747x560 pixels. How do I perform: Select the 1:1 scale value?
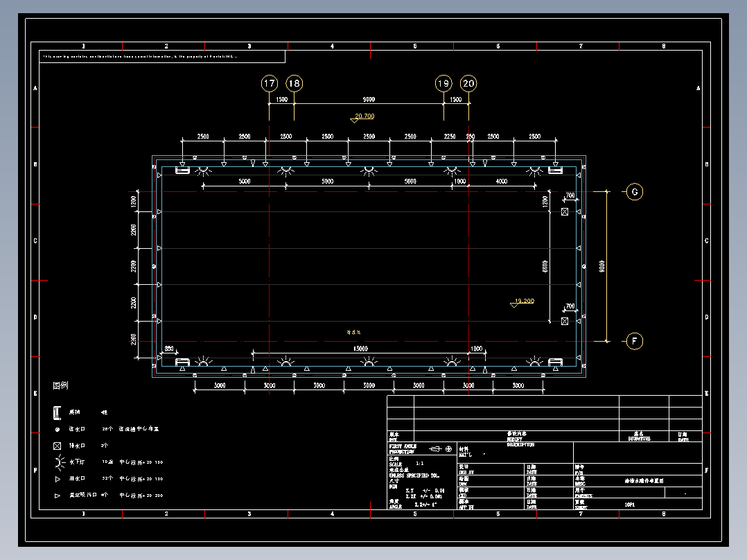[420, 463]
